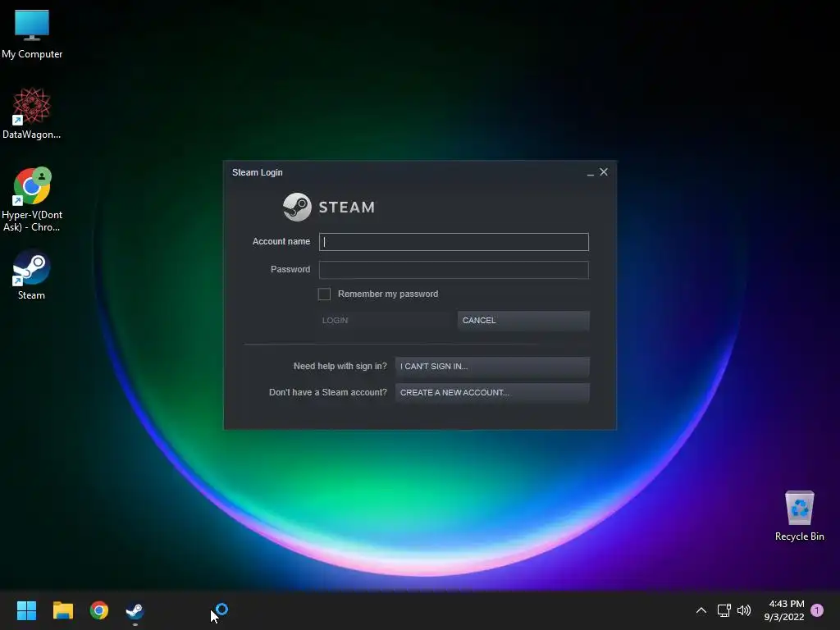Image resolution: width=840 pixels, height=630 pixels.
Task: Select the Hyper-V(Dont Ask) Chrome shortcut
Action: pos(32,199)
